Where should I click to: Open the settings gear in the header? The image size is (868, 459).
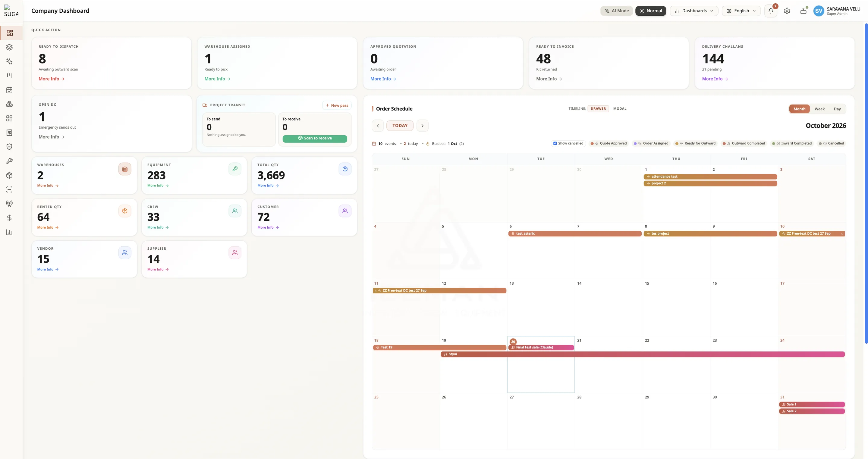787,11
